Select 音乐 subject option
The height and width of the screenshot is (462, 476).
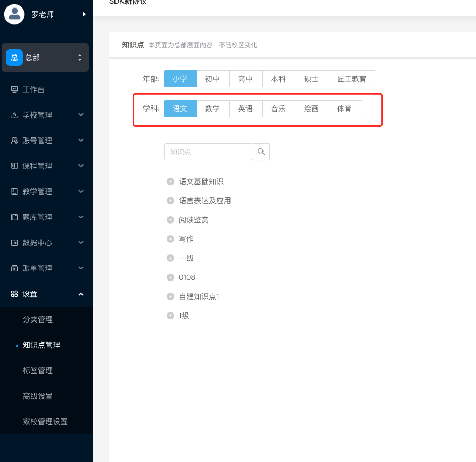pos(279,109)
